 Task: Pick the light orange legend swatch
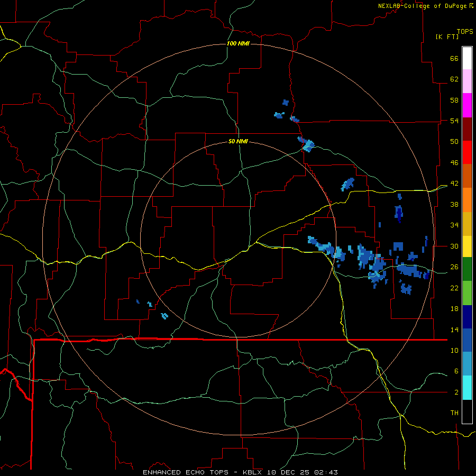(467, 200)
